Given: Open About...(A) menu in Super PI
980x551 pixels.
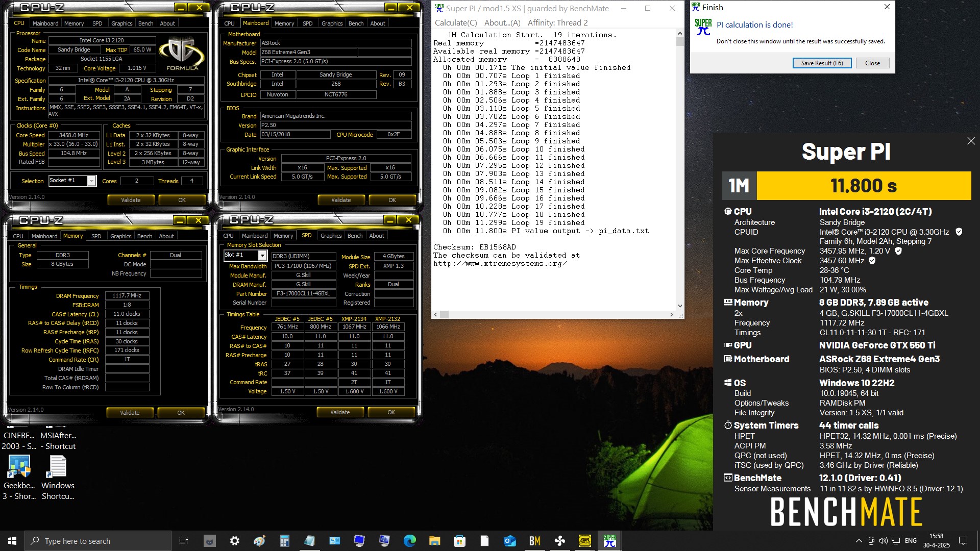Looking at the screenshot, I should [x=502, y=23].
